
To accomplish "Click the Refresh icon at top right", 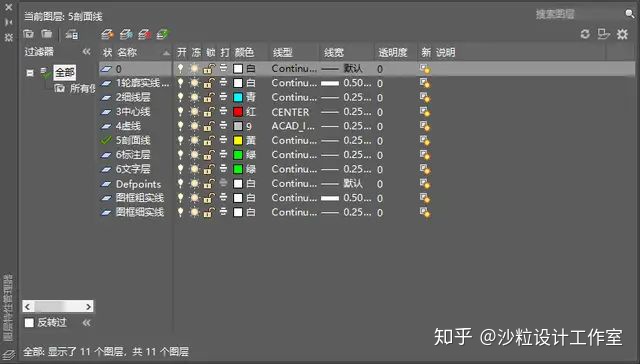I will 585,34.
